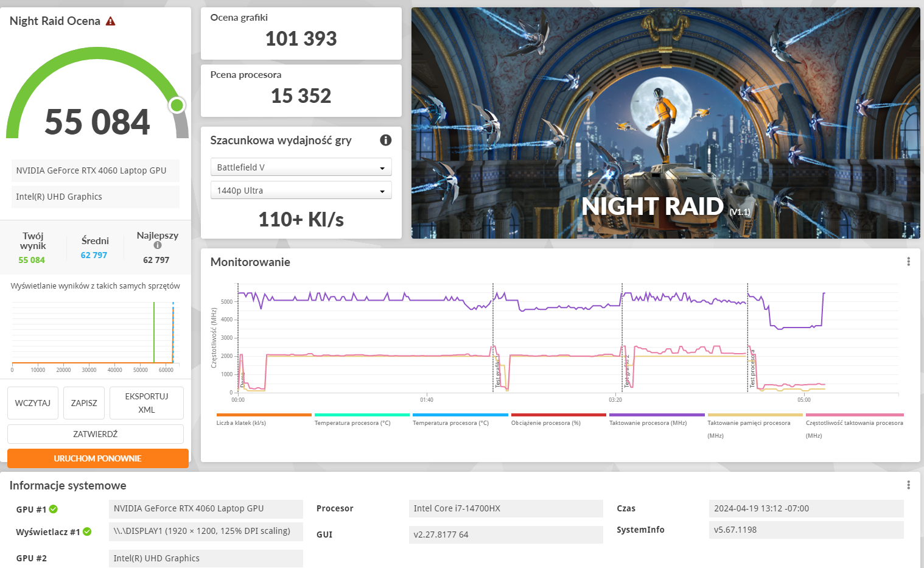Open the Informacje systemowe three-dot menu
Screen dimensions: 924x568
point(908,485)
